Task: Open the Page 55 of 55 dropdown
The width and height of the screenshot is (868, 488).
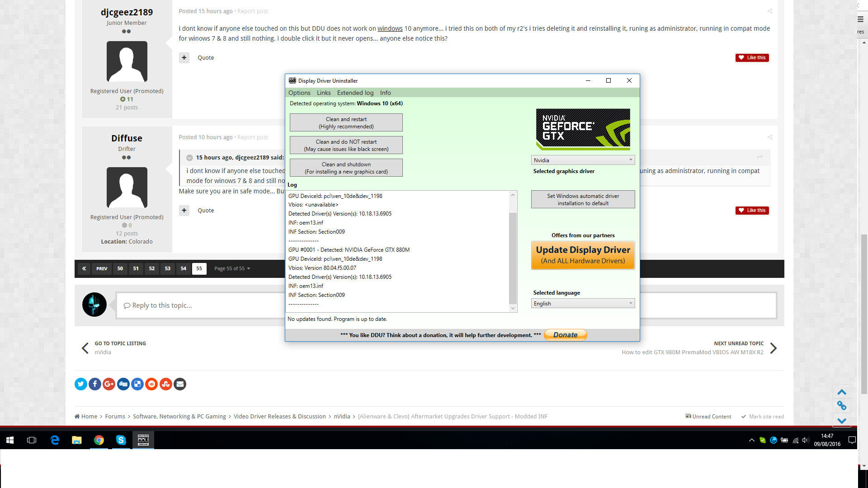Action: click(x=232, y=268)
